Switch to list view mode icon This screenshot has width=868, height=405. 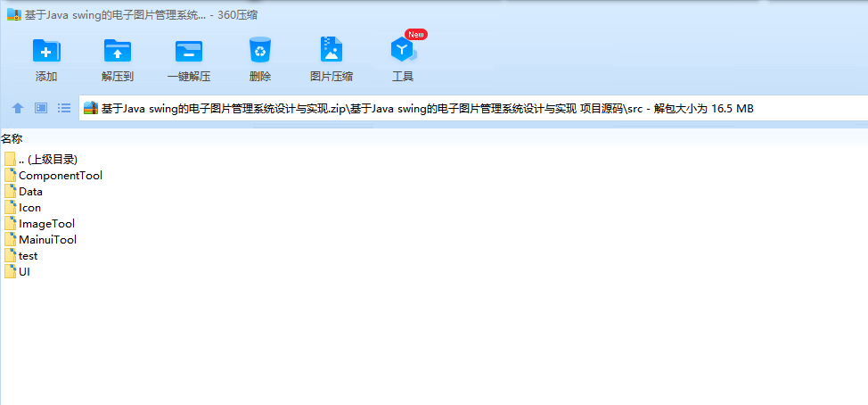[64, 108]
